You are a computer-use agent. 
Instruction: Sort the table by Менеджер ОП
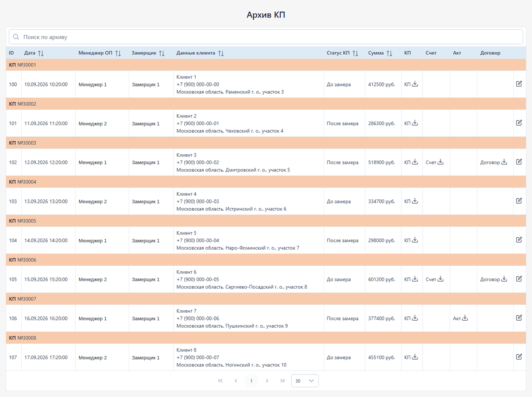coord(118,53)
